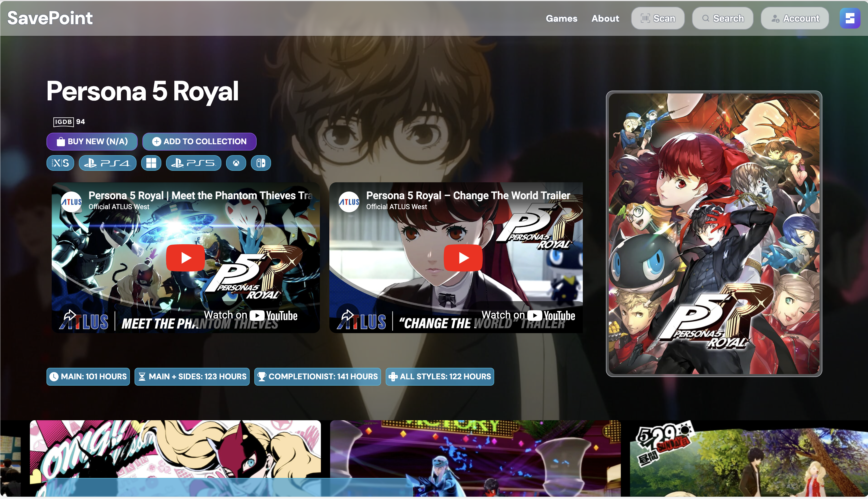Open the Search button
Viewport: 868px width, 499px height.
pyautogui.click(x=723, y=18)
